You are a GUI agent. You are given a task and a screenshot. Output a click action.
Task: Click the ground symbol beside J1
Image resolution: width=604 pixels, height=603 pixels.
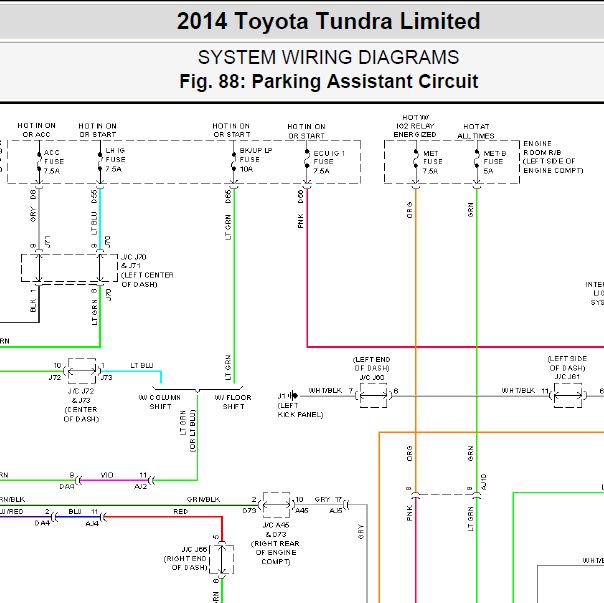click(x=294, y=395)
